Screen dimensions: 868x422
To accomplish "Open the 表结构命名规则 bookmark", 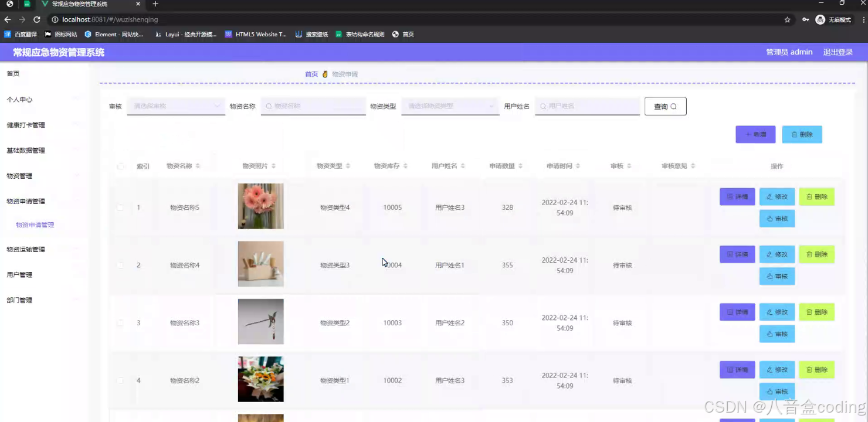I will point(360,34).
